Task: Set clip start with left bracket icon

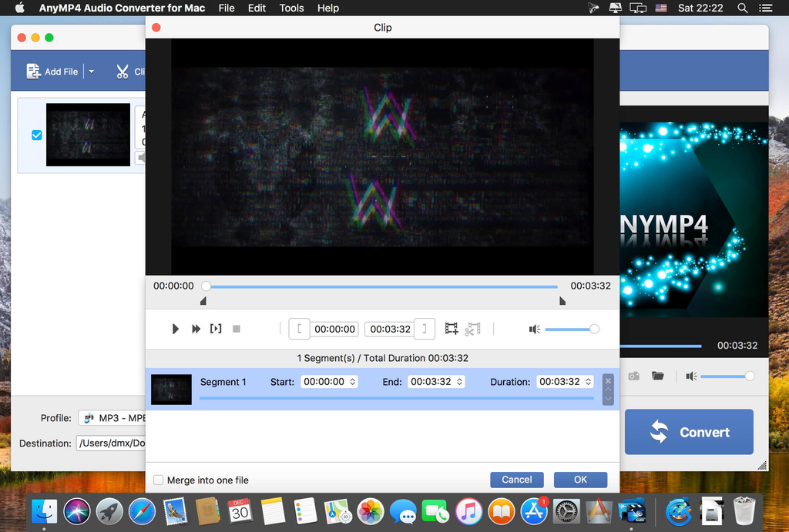Action: tap(300, 329)
